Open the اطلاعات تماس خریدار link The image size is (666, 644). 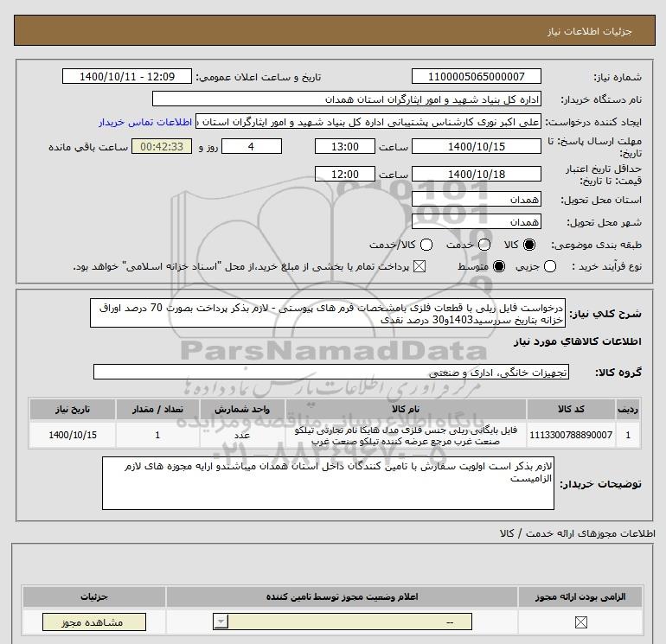click(145, 122)
